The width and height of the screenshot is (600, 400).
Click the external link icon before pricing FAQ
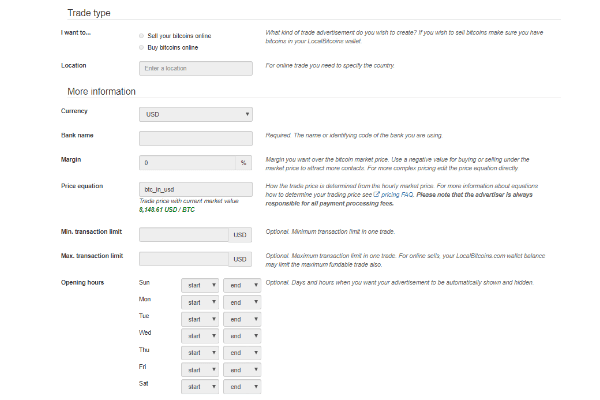pyautogui.click(x=376, y=194)
